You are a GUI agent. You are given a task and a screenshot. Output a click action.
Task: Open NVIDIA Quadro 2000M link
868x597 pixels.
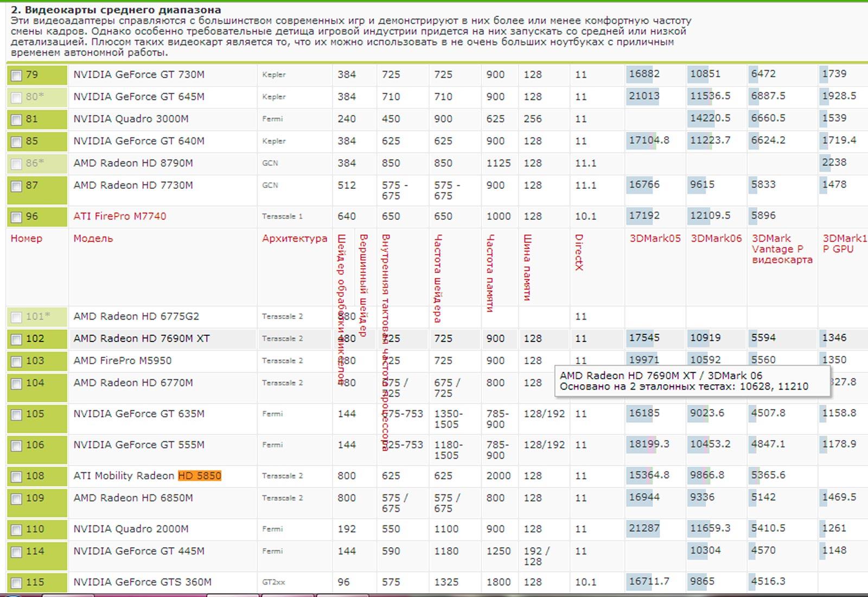[131, 529]
